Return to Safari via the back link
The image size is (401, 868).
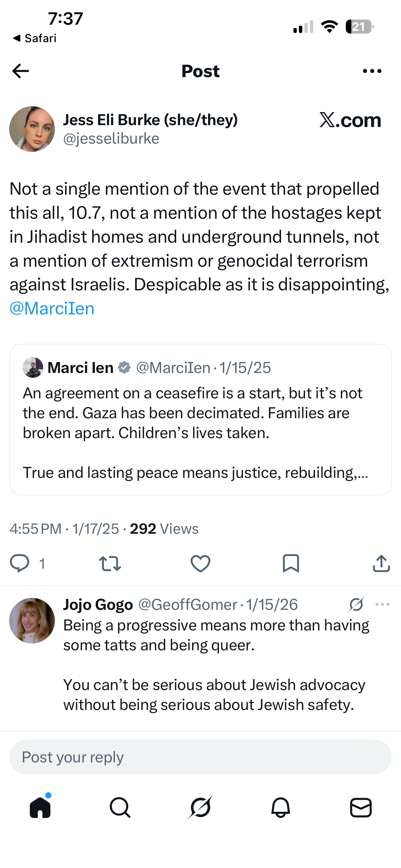pyautogui.click(x=35, y=38)
